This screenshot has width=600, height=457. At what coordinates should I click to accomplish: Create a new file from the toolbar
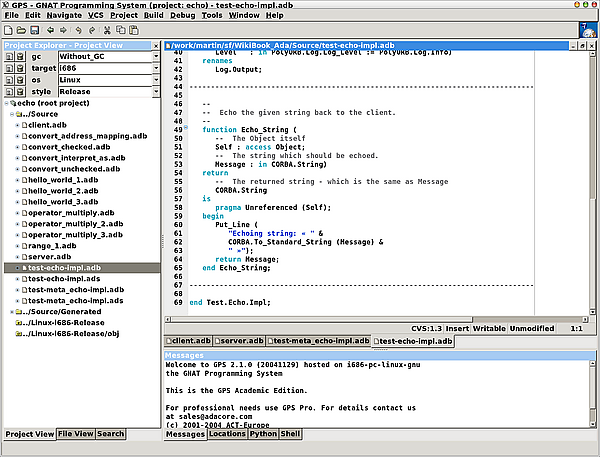tap(8, 30)
